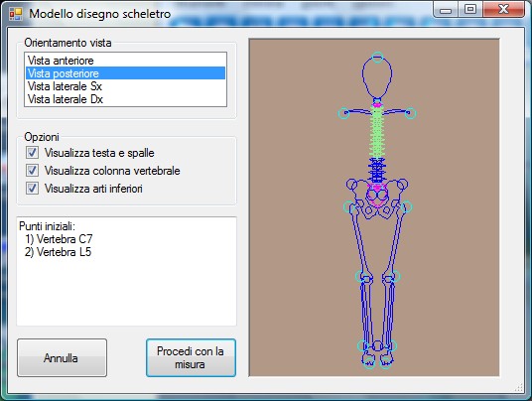This screenshot has height=401, width=532.
Task: Uncheck Visualizza arti inferiori
Action: click(x=32, y=188)
